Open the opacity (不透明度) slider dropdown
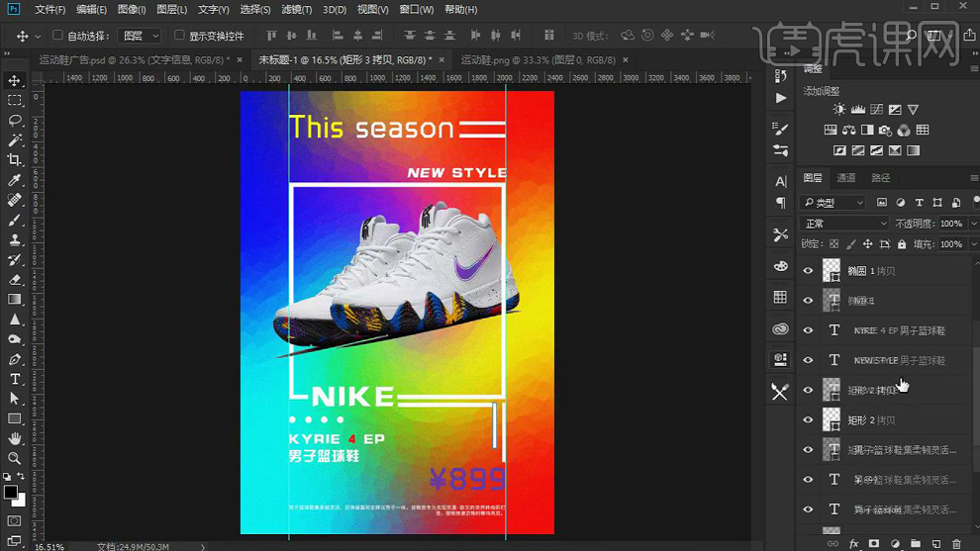 pos(974,223)
